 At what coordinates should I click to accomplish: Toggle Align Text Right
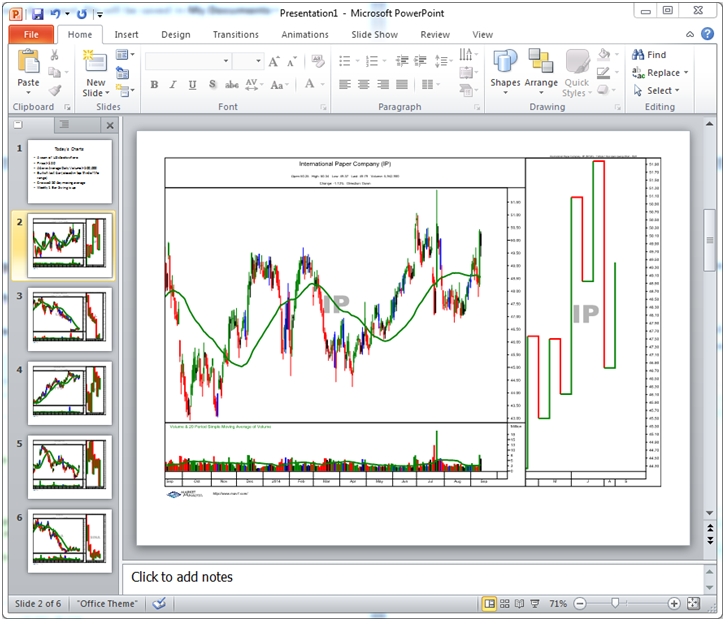pyautogui.click(x=383, y=84)
